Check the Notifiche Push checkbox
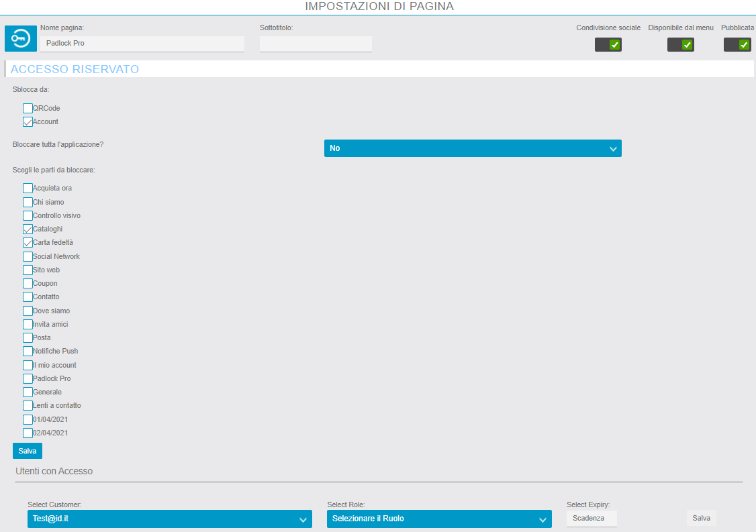Viewport: 756px width, 532px height. [28, 351]
